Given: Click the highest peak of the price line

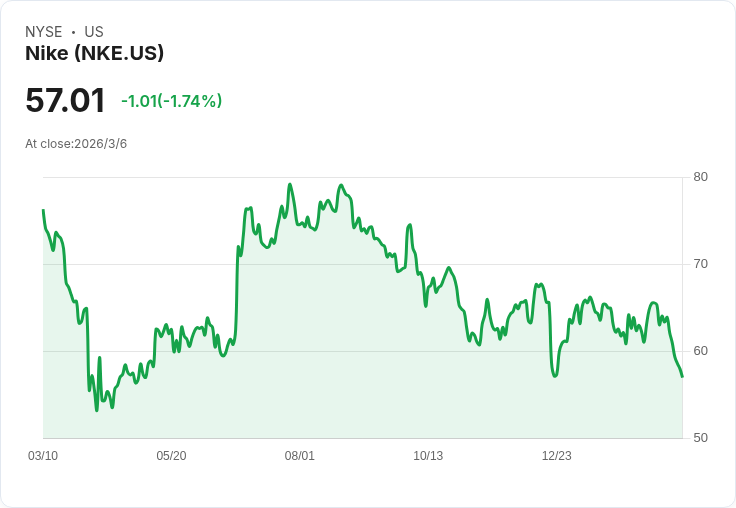Looking at the screenshot, I should pyautogui.click(x=290, y=185).
